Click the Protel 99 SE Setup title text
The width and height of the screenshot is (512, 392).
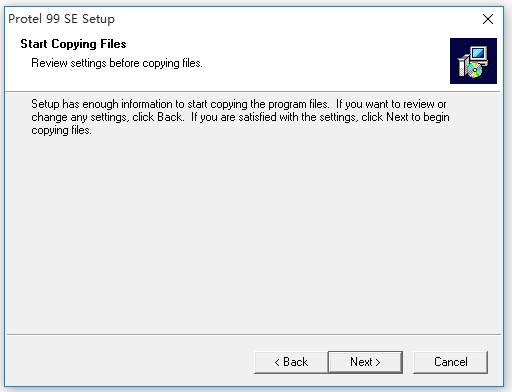[x=61, y=19]
